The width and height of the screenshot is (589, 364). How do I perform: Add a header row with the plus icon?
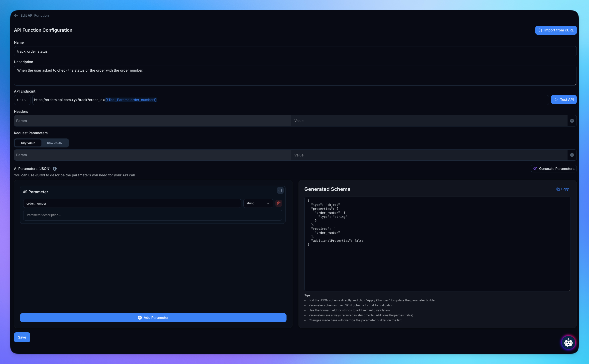[572, 121]
